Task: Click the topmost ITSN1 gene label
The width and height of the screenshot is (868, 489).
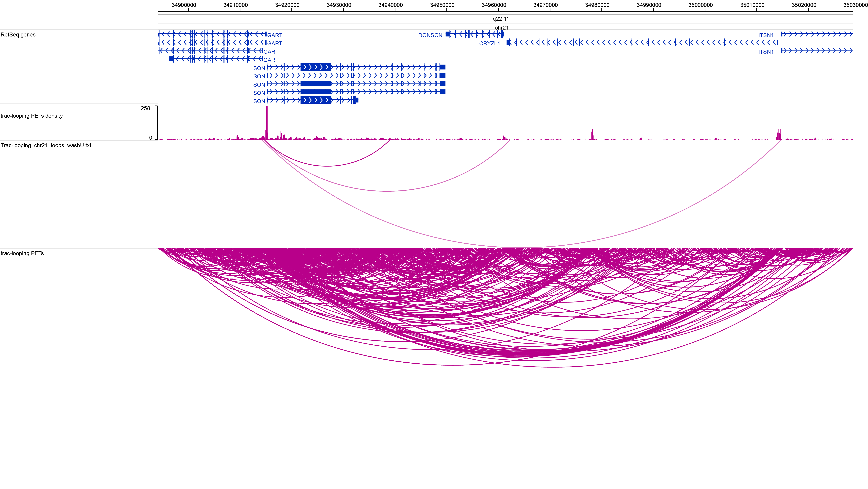Action: [x=766, y=35]
